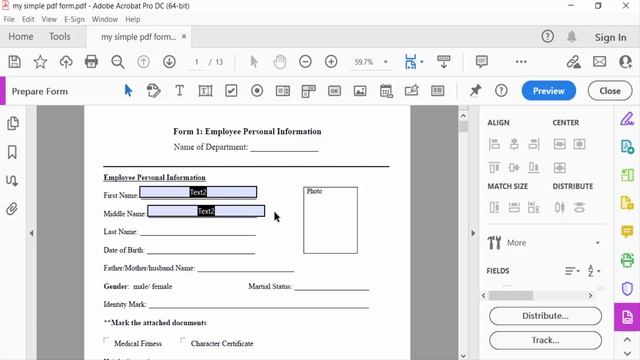
Task: Add a Date field tool
Action: (x=386, y=91)
